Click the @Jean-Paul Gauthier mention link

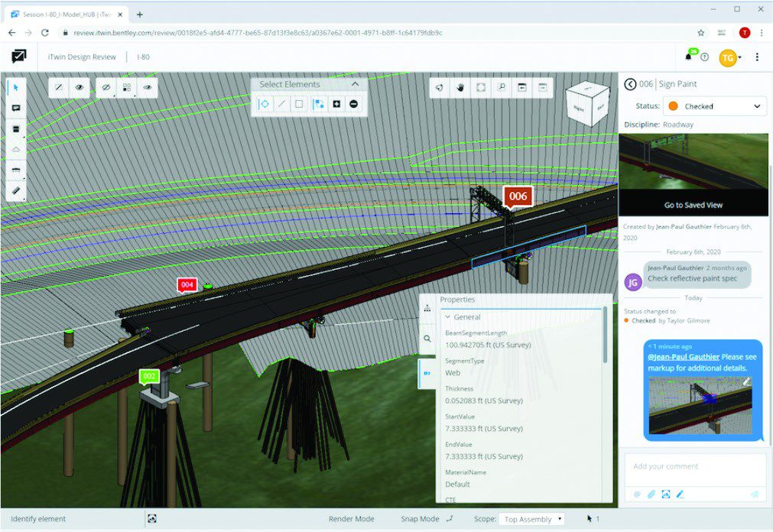click(684, 356)
